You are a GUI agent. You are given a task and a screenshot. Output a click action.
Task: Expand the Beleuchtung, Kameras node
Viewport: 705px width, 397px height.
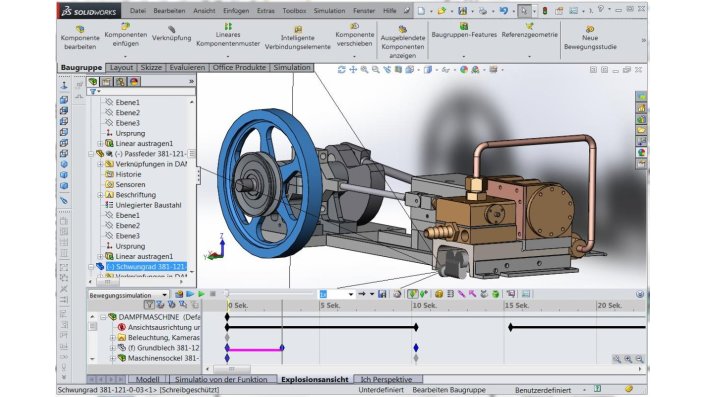(113, 338)
